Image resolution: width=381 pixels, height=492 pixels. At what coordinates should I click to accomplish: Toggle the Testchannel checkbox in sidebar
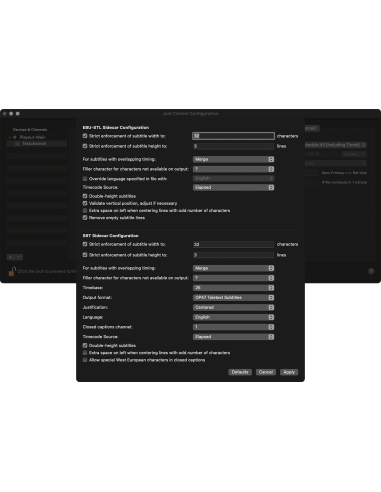(18, 144)
